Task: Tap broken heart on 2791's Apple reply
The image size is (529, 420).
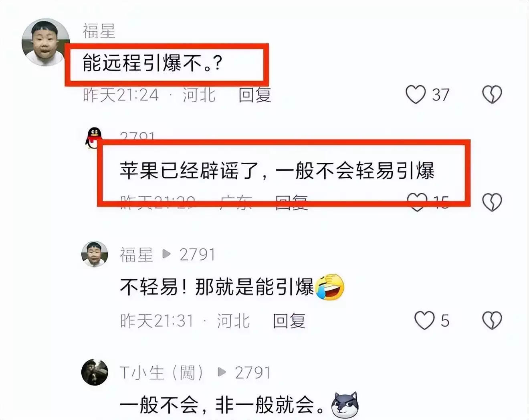Action: coord(492,202)
